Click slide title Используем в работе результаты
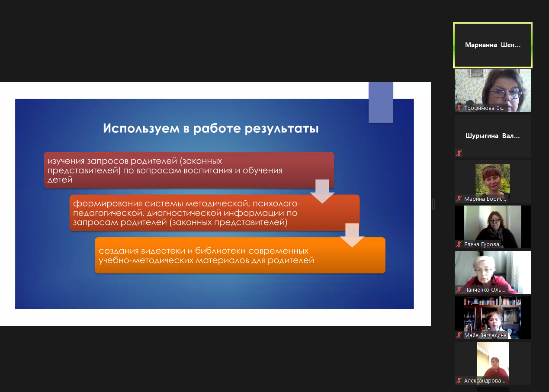Screen dimensions: 549x392 (x=211, y=129)
